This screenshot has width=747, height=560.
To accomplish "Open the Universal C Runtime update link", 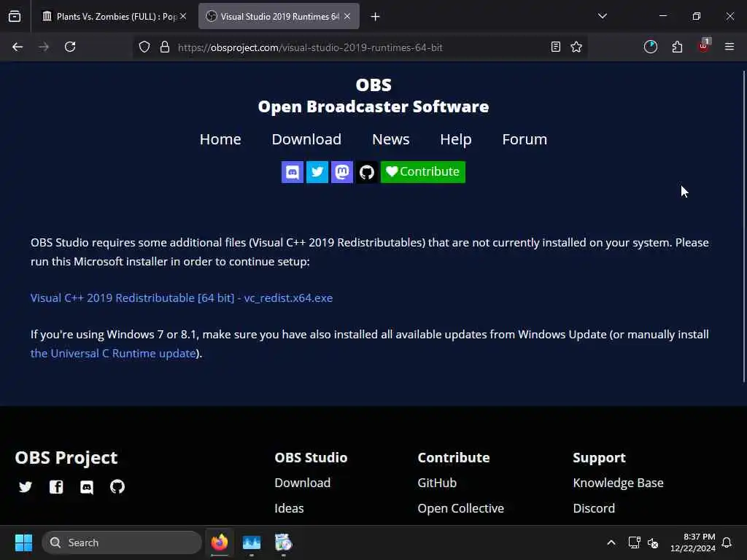I will point(113,354).
